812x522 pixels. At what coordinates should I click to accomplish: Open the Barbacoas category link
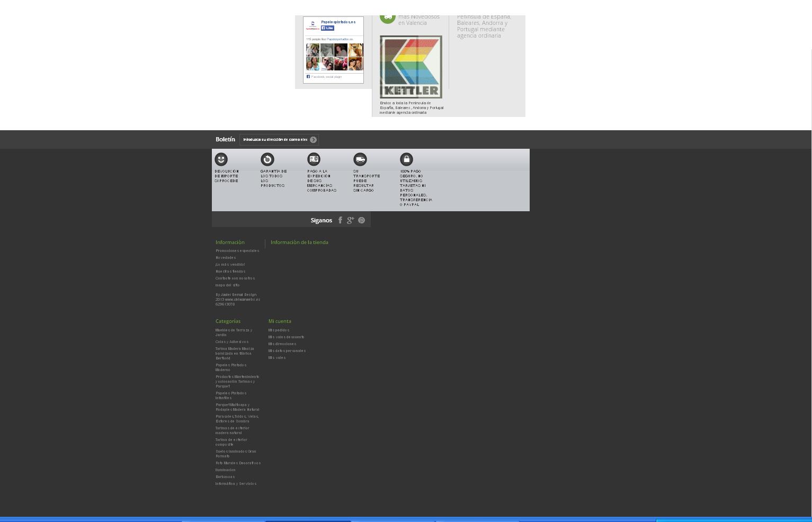point(225,477)
